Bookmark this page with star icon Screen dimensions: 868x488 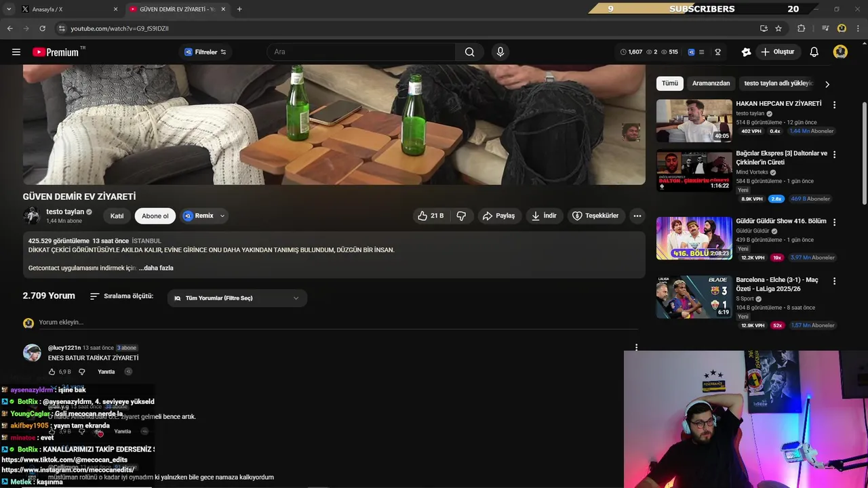(778, 28)
